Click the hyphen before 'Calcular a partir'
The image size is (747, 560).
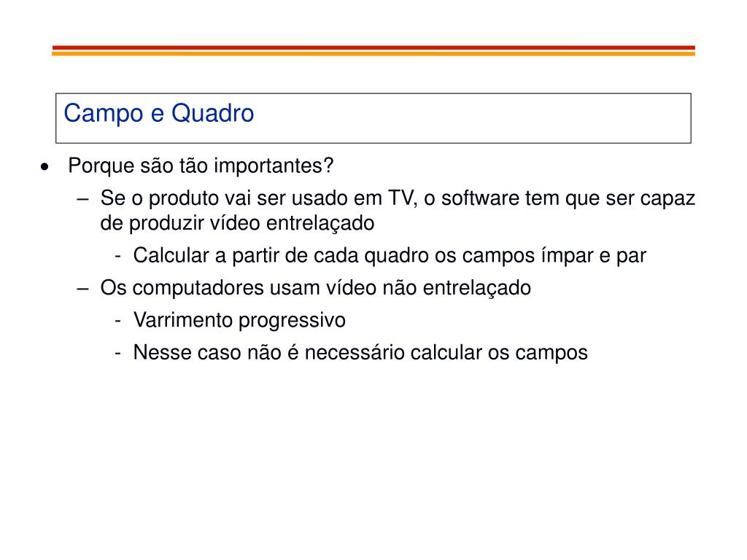coord(117,257)
